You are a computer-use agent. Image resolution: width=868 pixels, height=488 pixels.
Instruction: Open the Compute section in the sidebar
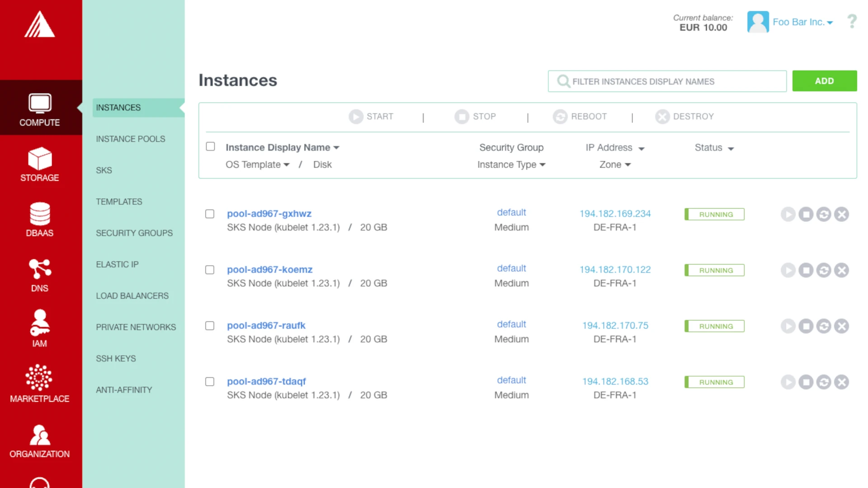click(40, 108)
